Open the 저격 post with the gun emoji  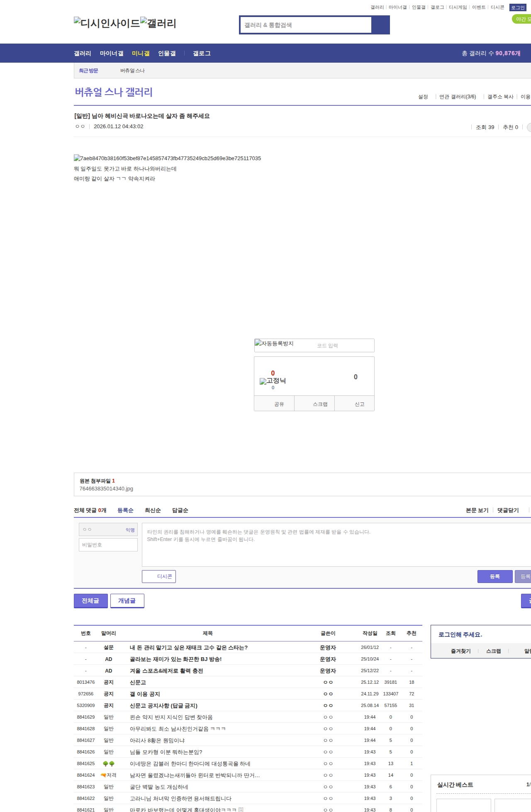[x=195, y=775]
